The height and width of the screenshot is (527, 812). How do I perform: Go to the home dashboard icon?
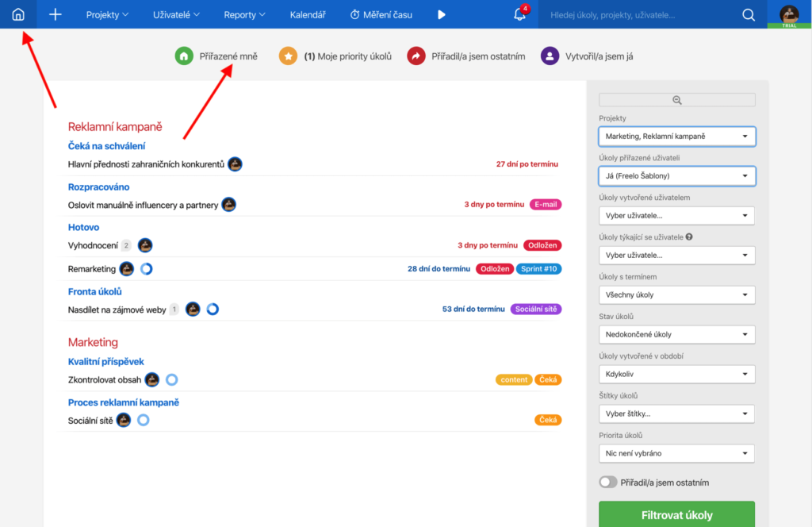coord(18,14)
